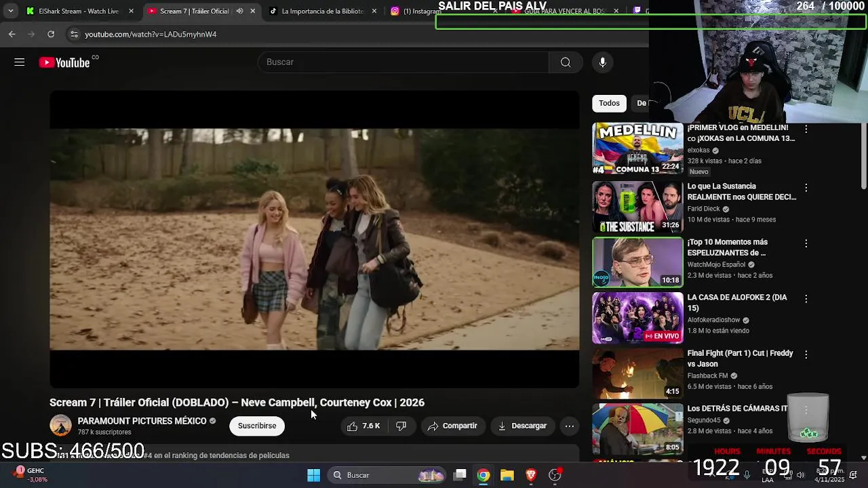Open The Substance video thumbnail
The width and height of the screenshot is (868, 488).
637,207
